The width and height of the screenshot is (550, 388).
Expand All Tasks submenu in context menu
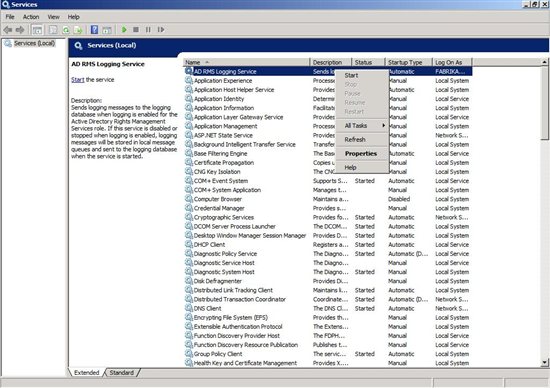362,126
